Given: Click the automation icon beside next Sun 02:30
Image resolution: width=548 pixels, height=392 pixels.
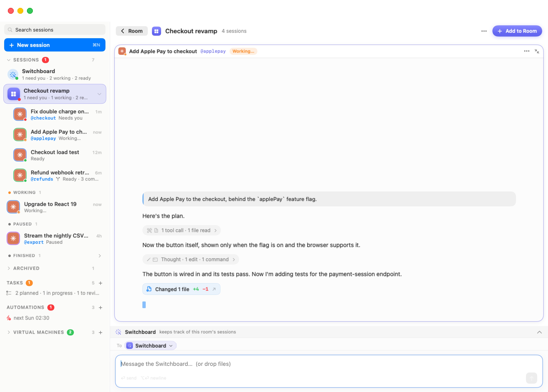Looking at the screenshot, I should [x=9, y=318].
